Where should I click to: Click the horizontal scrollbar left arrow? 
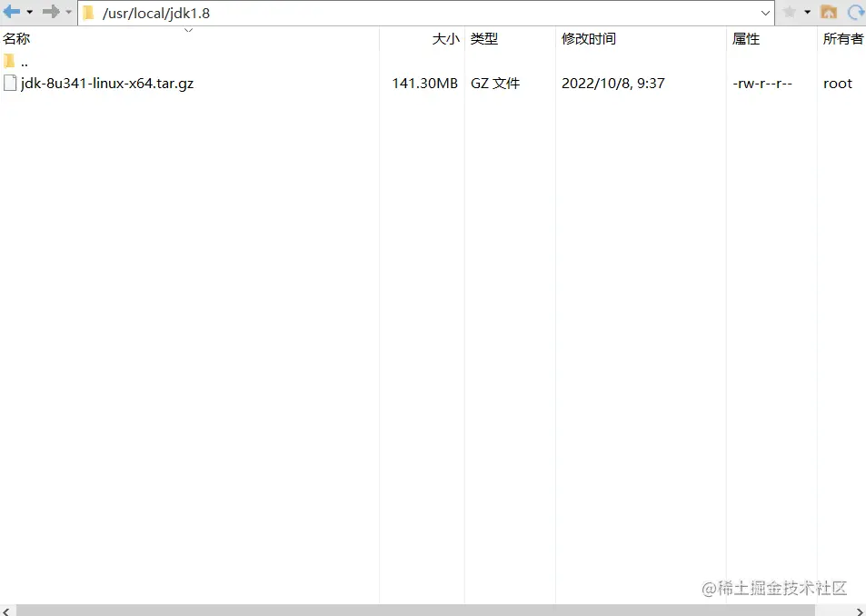pos(6,611)
